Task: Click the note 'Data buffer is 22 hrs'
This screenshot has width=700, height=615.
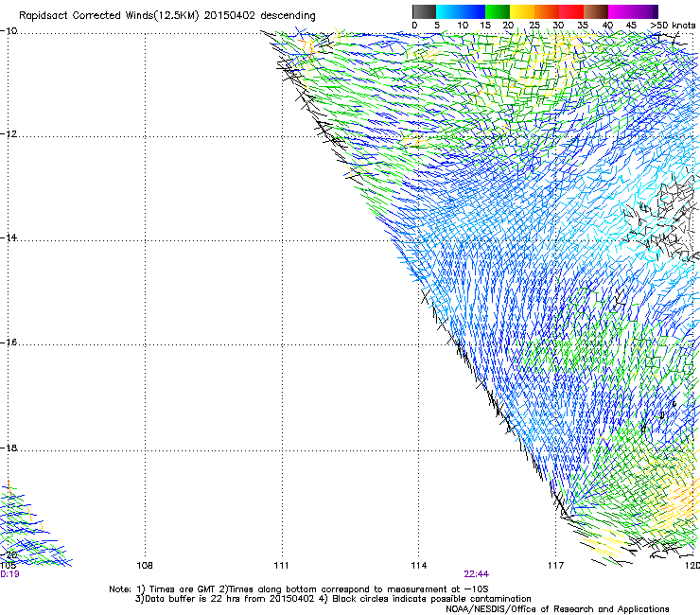Action: point(193,599)
